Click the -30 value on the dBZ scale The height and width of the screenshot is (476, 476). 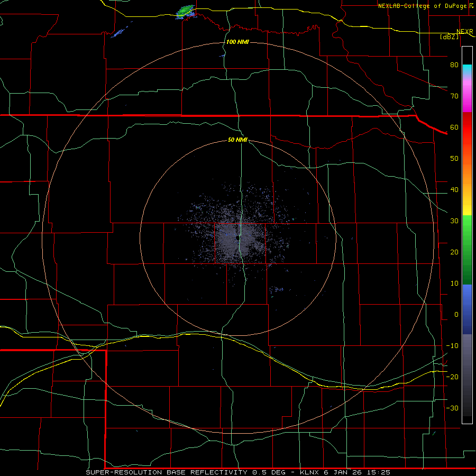click(452, 408)
